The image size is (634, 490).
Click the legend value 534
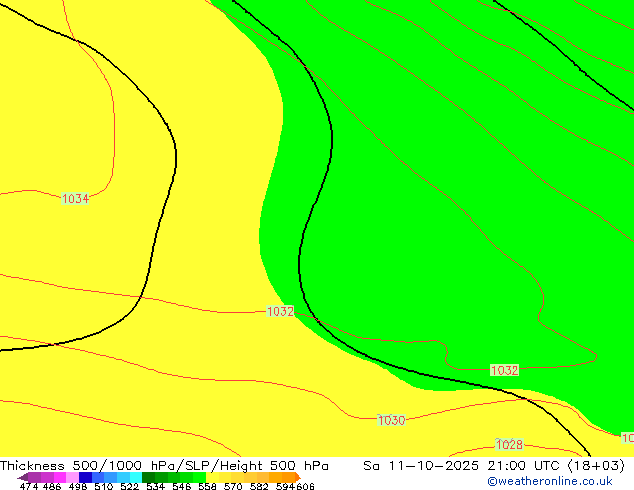155,486
